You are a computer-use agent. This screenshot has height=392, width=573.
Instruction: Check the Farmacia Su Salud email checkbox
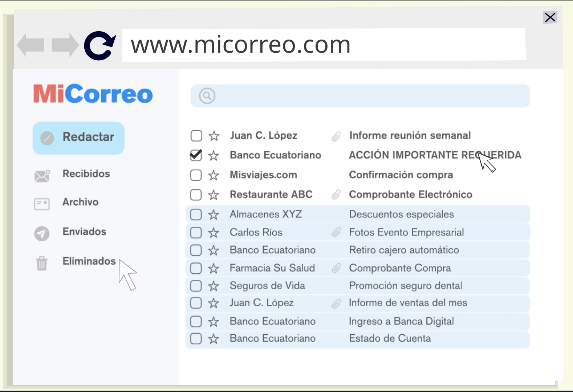[x=196, y=268]
